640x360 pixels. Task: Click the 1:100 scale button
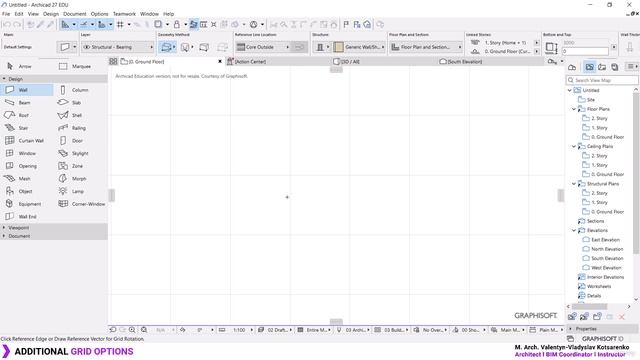point(239,330)
